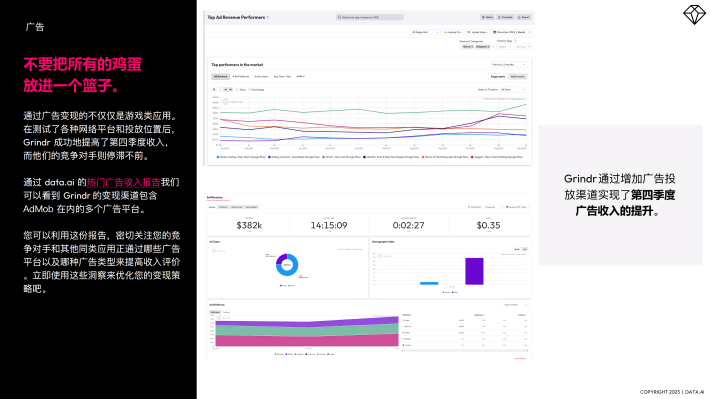The height and width of the screenshot is (399, 710).
Task: Open the 热门广告收入报告 hyperlink
Action: 124,182
